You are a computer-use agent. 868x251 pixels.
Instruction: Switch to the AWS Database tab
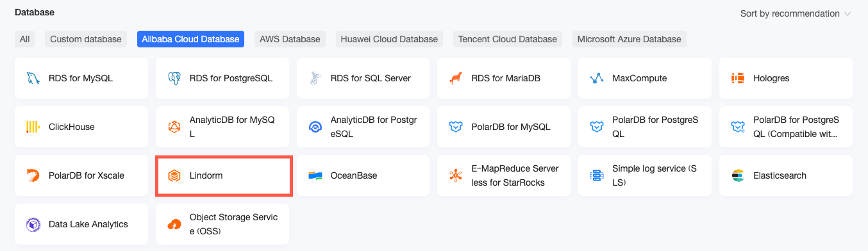tap(290, 39)
